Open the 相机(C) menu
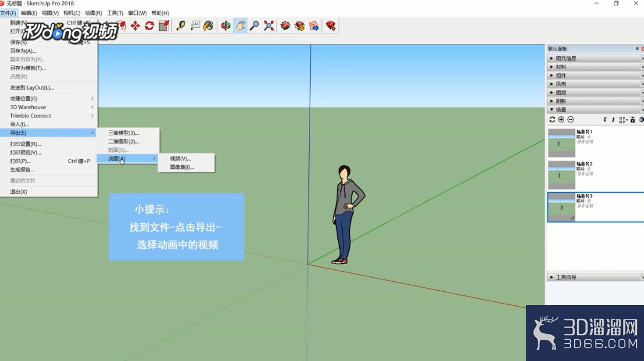The height and width of the screenshot is (361, 644). pos(72,13)
